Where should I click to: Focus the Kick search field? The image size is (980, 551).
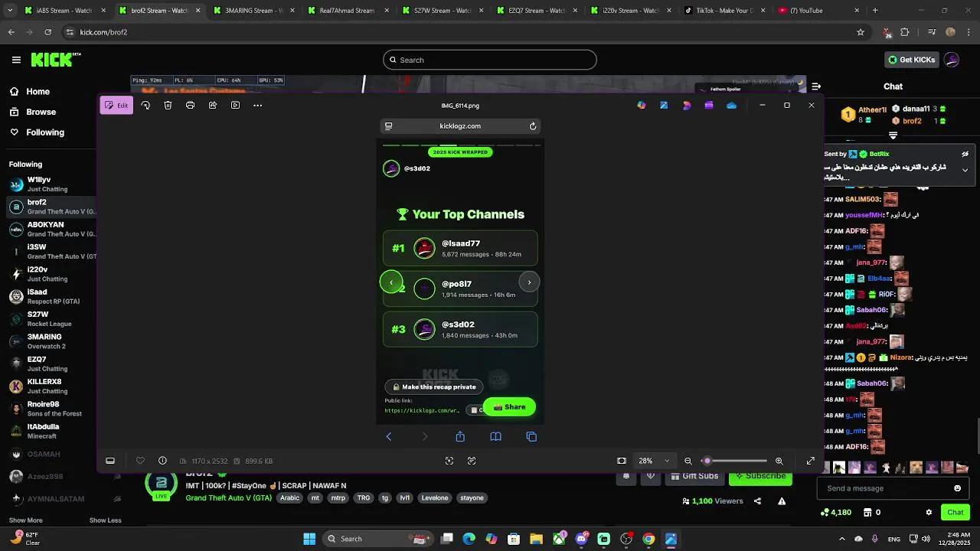pyautogui.click(x=490, y=60)
